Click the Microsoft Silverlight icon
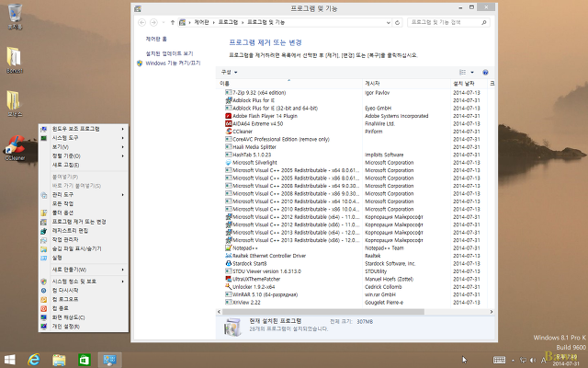Screen dimensions: 588x368 (229, 162)
